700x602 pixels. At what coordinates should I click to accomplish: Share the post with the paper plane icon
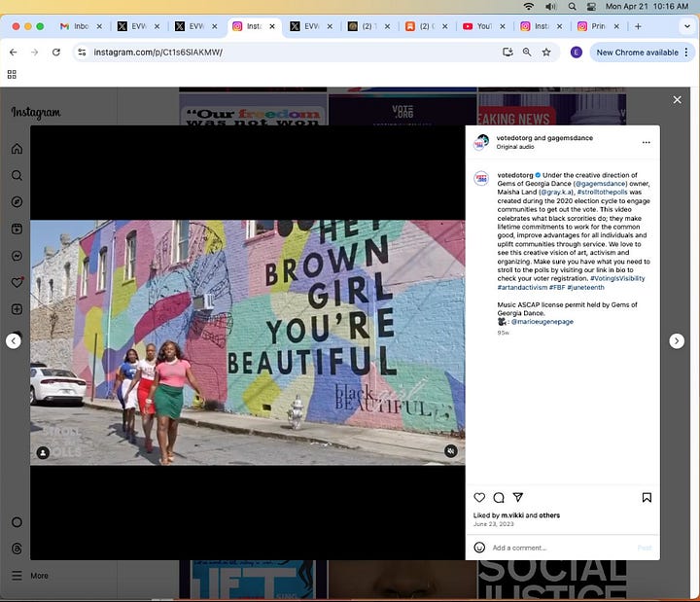click(518, 497)
